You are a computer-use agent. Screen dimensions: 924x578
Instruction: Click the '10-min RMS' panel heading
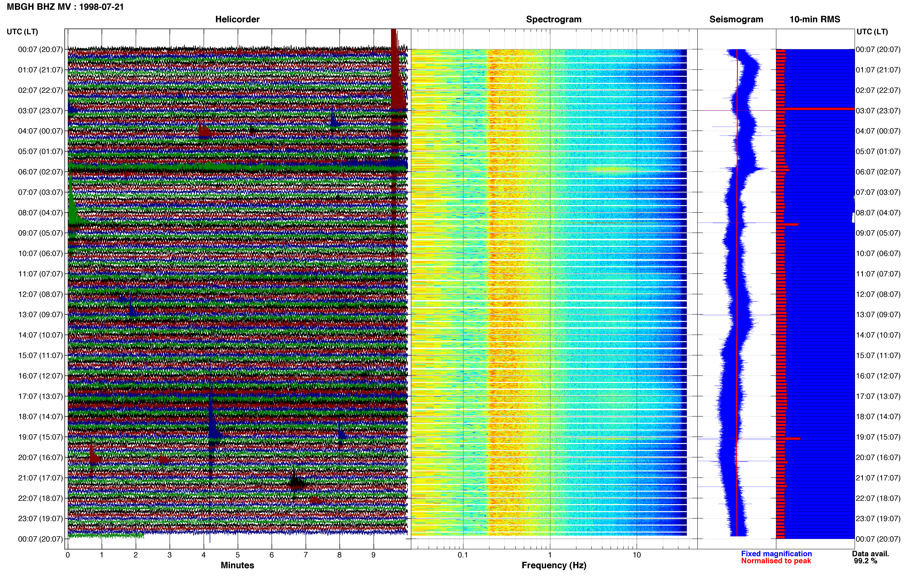[x=815, y=20]
